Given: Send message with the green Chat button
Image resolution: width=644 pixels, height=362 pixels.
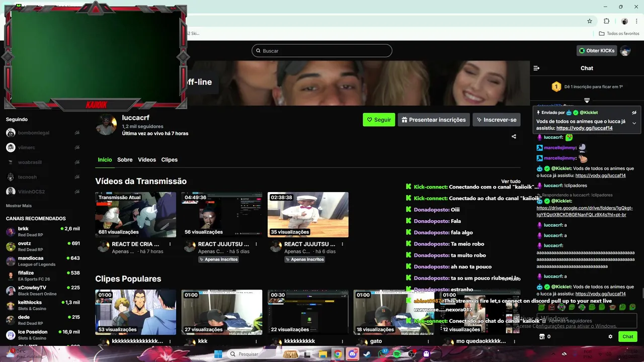Looking at the screenshot, I should (x=628, y=337).
